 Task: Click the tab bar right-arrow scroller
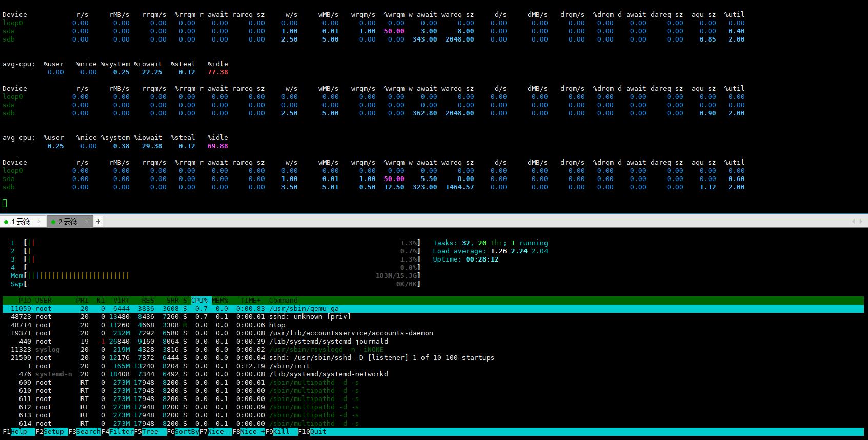click(x=860, y=221)
